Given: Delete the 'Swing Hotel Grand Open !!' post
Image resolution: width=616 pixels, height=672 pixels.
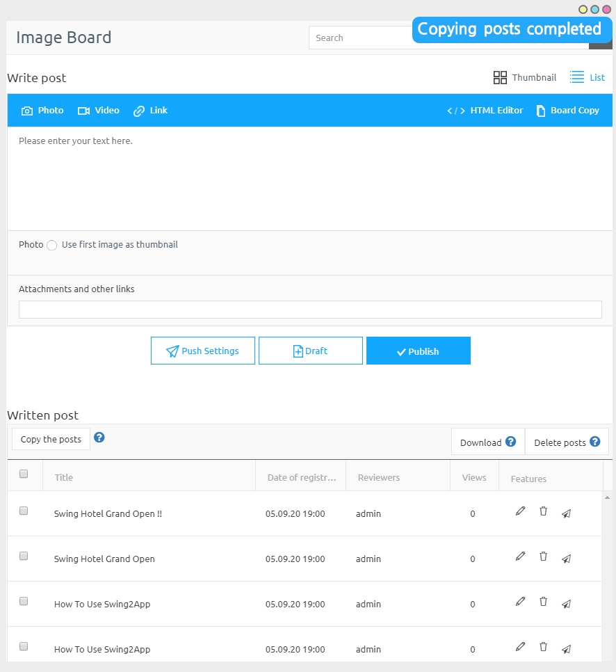Looking at the screenshot, I should (x=543, y=511).
